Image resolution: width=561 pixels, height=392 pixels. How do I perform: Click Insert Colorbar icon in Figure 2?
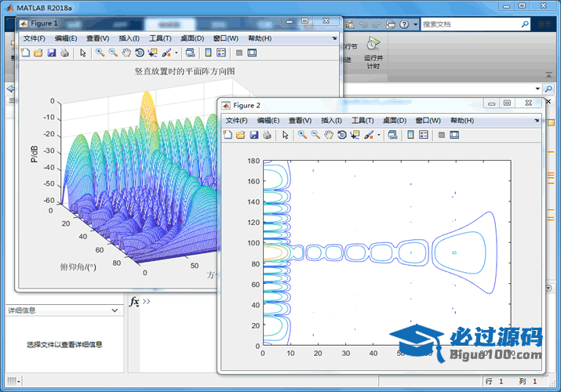[410, 135]
